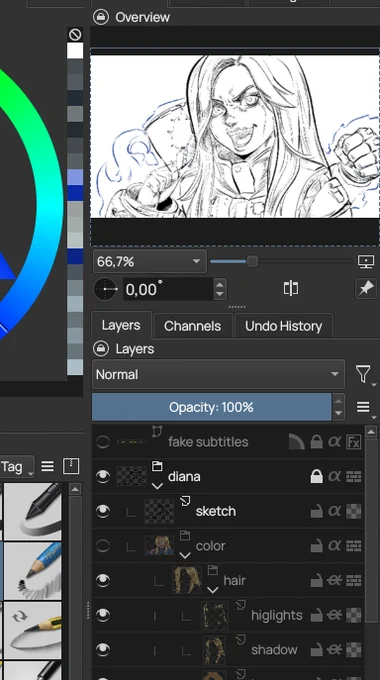
Task: Toggle alpha lock on the sketch layer
Action: [x=334, y=511]
